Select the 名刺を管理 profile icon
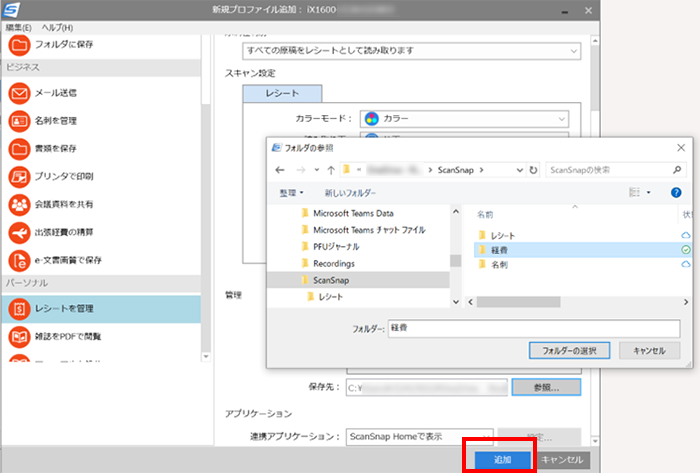 19,121
